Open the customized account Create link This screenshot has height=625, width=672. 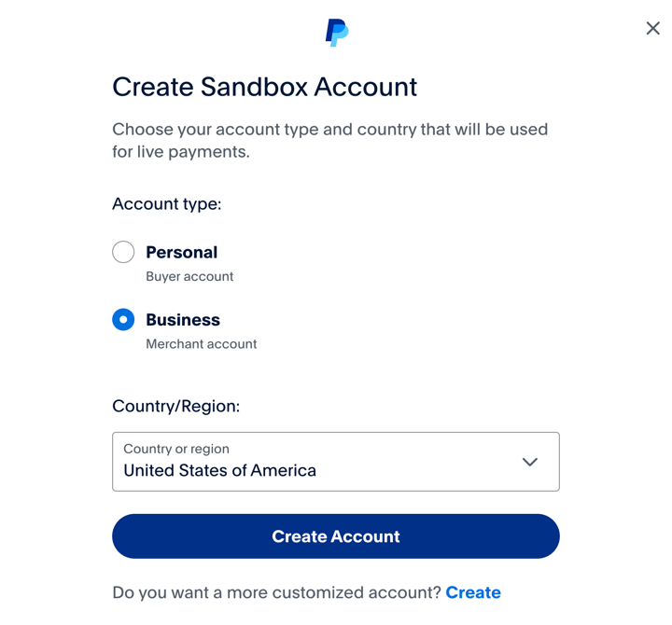(473, 592)
